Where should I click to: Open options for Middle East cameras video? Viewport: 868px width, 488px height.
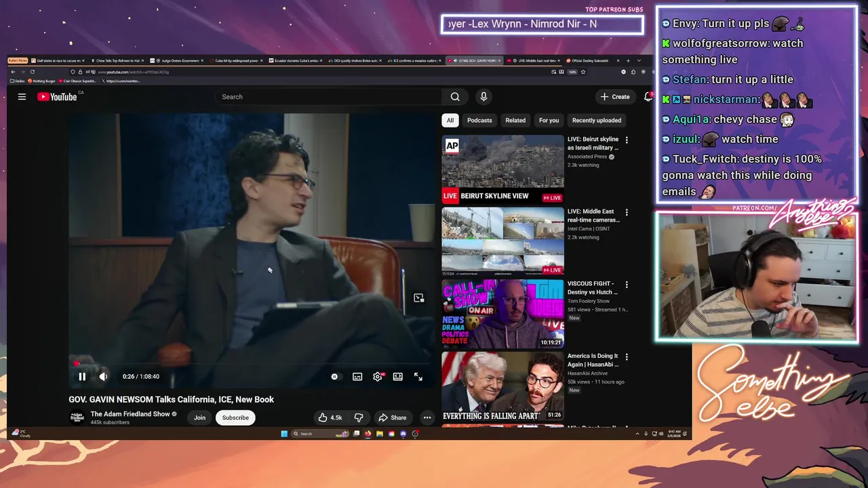(627, 213)
